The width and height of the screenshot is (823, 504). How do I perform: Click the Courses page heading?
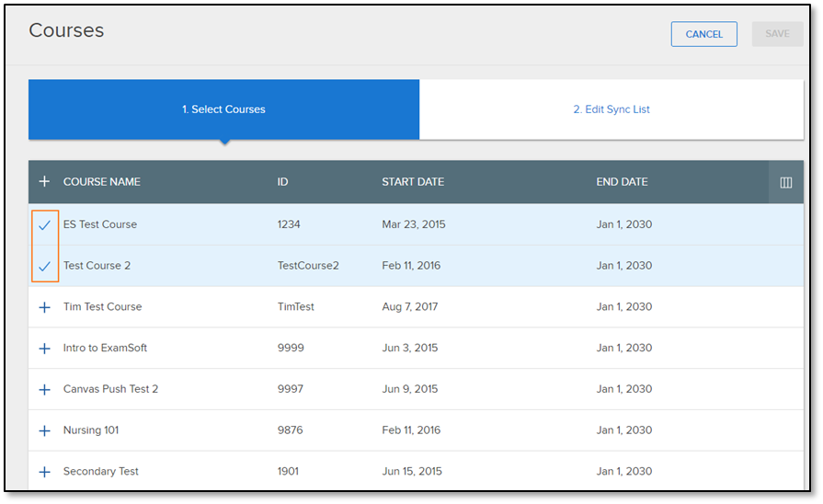pyautogui.click(x=66, y=30)
